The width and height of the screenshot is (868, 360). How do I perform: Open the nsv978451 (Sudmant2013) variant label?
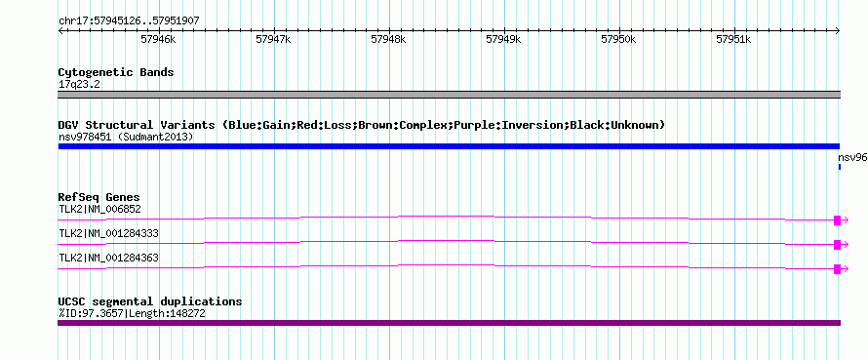point(126,137)
